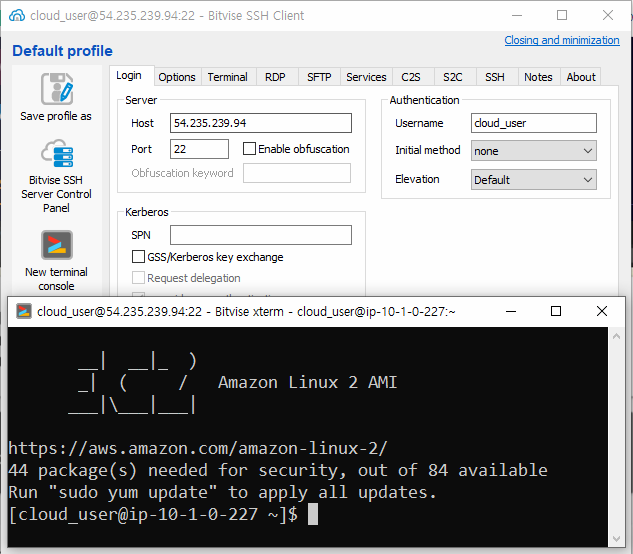
Task: Click xterm scrollbar up arrow
Action: (x=616, y=336)
